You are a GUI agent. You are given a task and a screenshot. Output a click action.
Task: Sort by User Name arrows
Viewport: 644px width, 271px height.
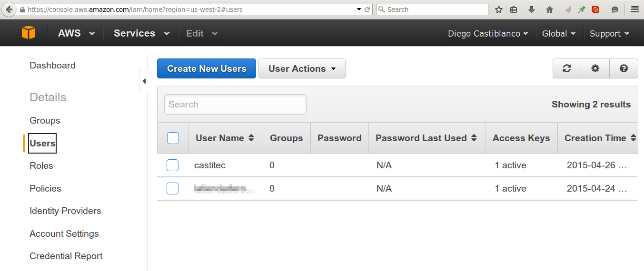pyautogui.click(x=251, y=138)
